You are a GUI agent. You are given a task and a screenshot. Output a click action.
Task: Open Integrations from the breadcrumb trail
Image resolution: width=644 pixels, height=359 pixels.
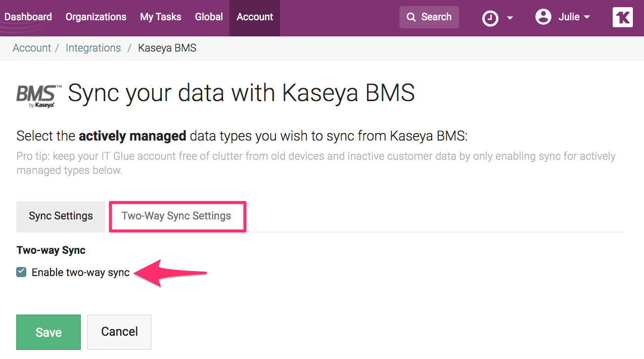(x=93, y=48)
